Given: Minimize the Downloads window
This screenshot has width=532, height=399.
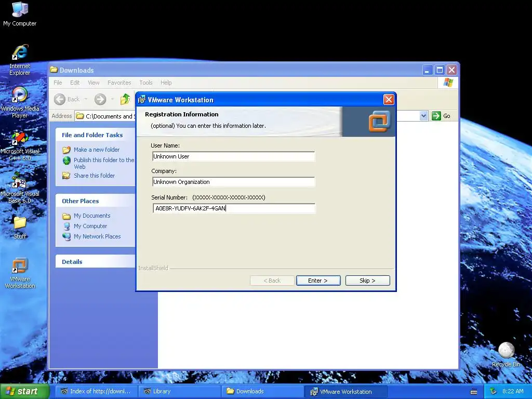Looking at the screenshot, I should pos(428,70).
